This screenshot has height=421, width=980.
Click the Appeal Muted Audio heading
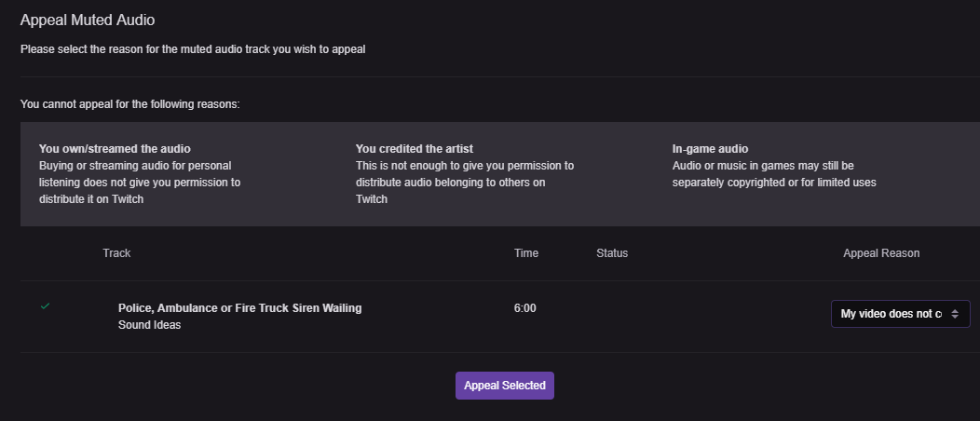(x=88, y=20)
